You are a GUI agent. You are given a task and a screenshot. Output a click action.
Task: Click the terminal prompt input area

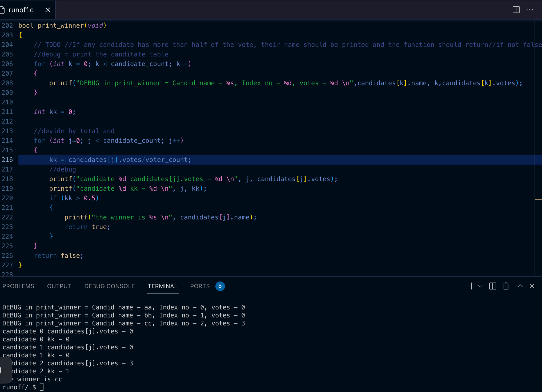(42, 387)
